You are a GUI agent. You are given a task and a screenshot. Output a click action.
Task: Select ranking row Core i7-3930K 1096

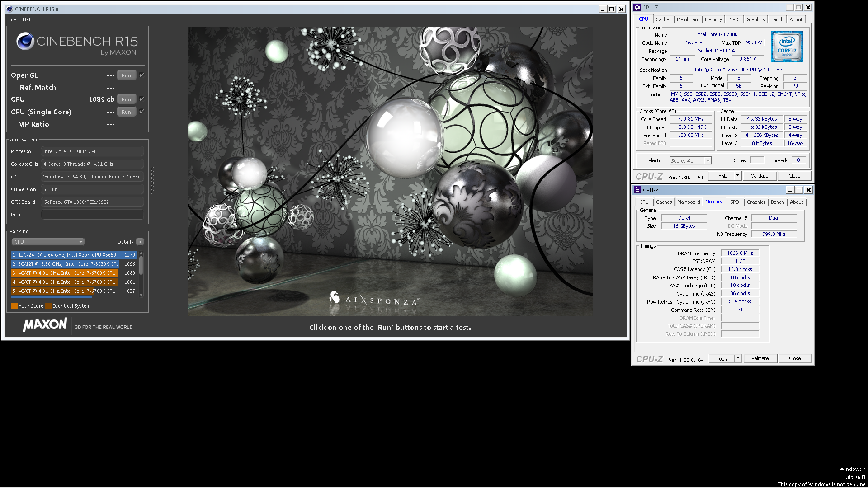[x=74, y=264]
